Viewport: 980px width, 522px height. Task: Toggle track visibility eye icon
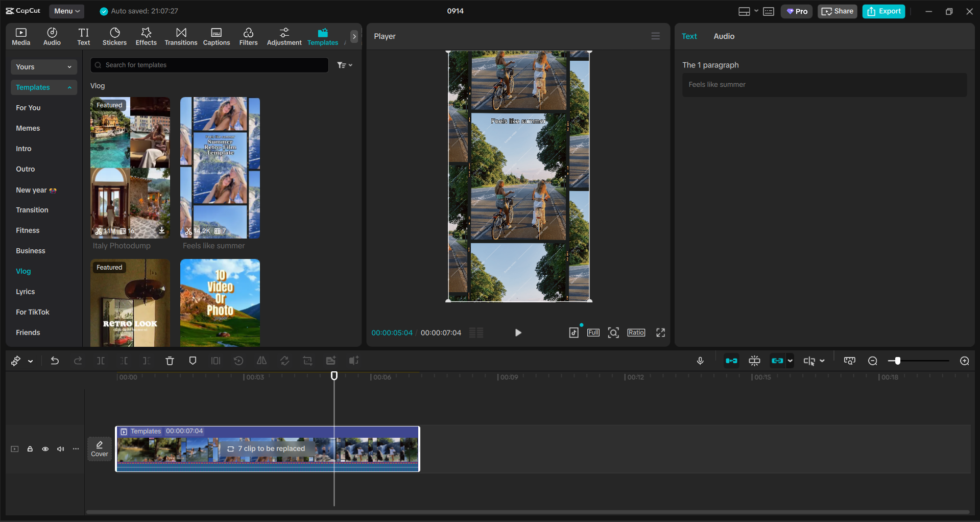(45, 449)
